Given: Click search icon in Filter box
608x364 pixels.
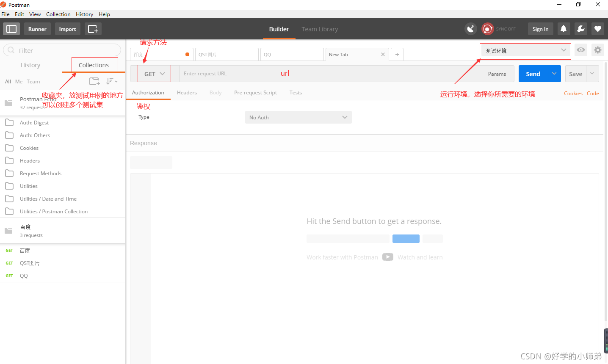Looking at the screenshot, I should (x=11, y=50).
